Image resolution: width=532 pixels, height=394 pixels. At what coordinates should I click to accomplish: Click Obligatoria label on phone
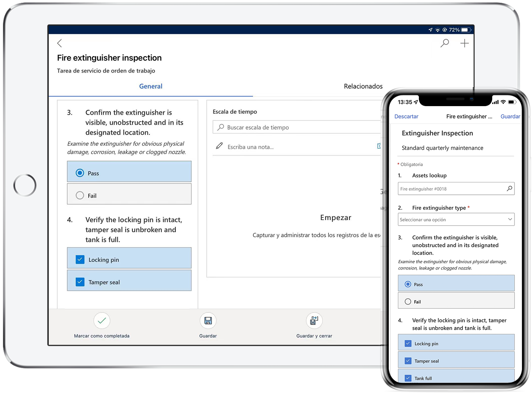[x=411, y=165]
